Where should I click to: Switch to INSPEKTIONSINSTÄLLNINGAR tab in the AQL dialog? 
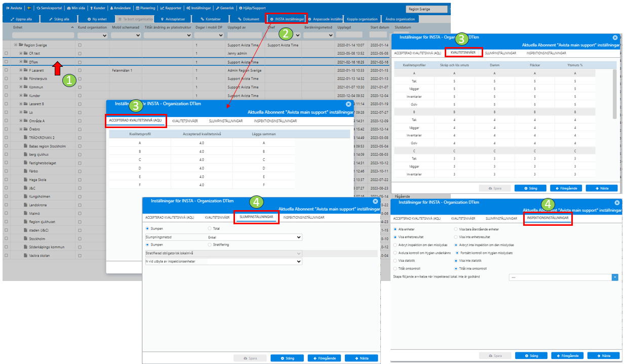[x=276, y=121]
